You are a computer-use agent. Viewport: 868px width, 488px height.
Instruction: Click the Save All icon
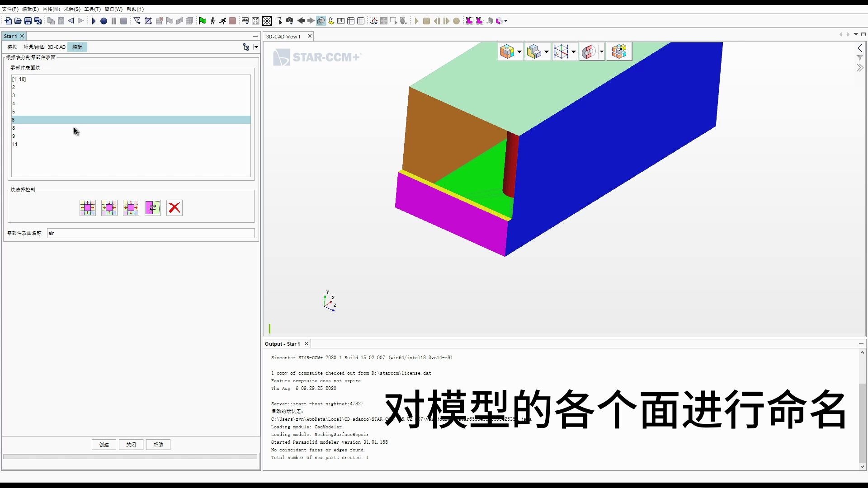(x=38, y=21)
